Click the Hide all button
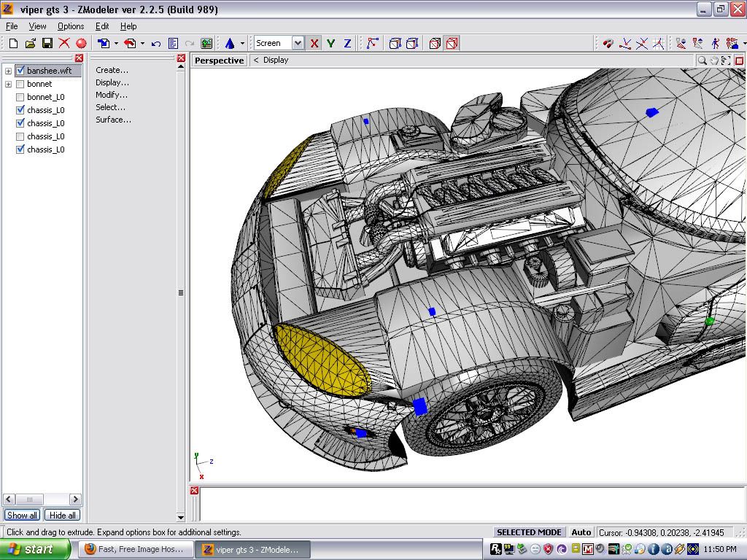Screen dimensions: 747x560 coord(63,515)
